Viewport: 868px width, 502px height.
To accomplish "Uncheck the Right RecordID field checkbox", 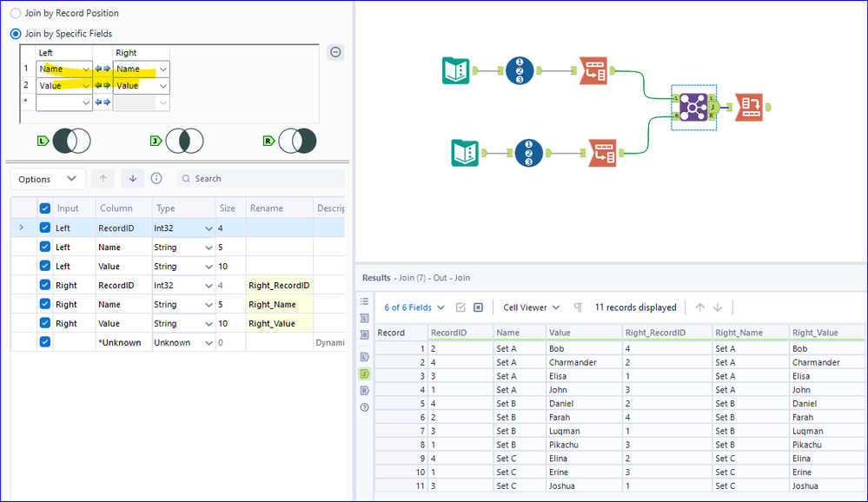I will coord(45,285).
